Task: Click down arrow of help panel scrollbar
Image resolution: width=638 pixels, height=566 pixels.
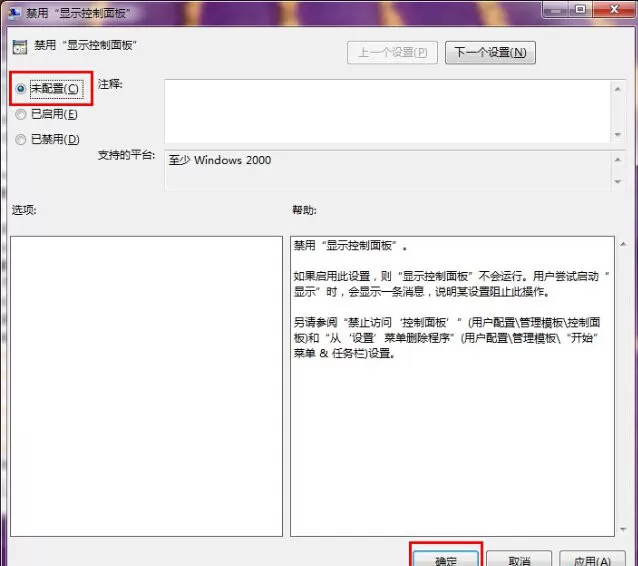Action: pyautogui.click(x=623, y=529)
